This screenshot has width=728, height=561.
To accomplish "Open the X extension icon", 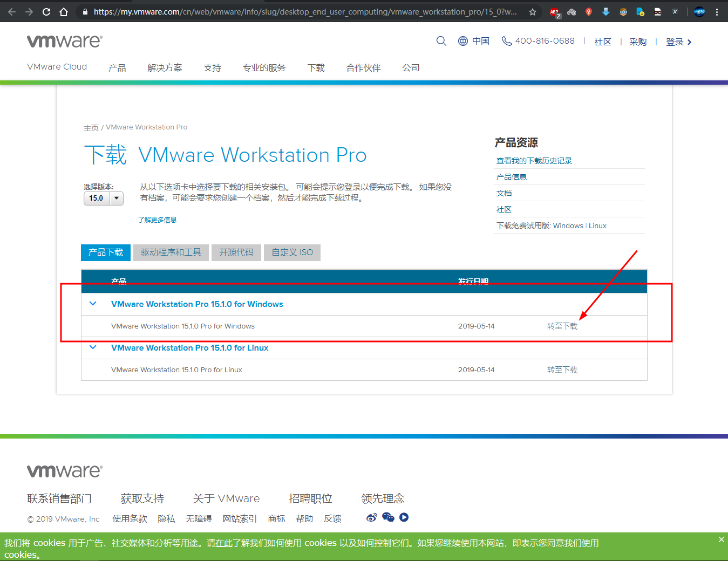I will coord(675,11).
